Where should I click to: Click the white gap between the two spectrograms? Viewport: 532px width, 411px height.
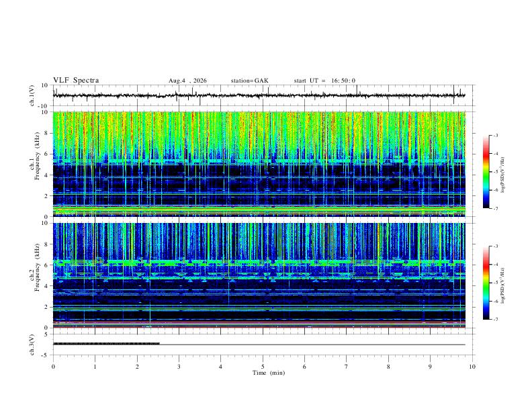(x=259, y=220)
